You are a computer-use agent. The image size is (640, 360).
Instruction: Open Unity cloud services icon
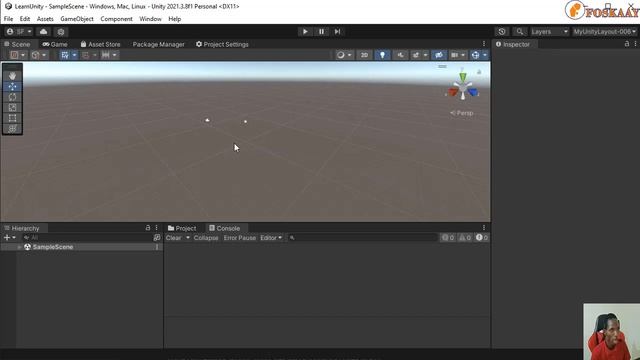click(43, 32)
